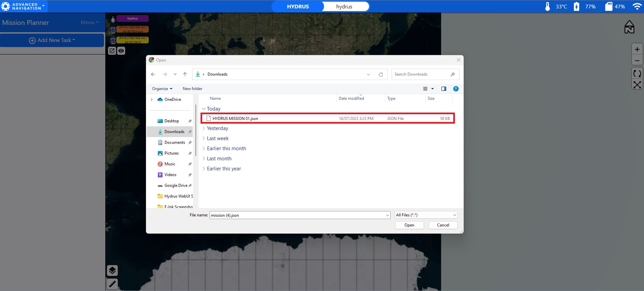This screenshot has width=644, height=291.
Task: Zoom in the map with plus button
Action: [637, 49]
